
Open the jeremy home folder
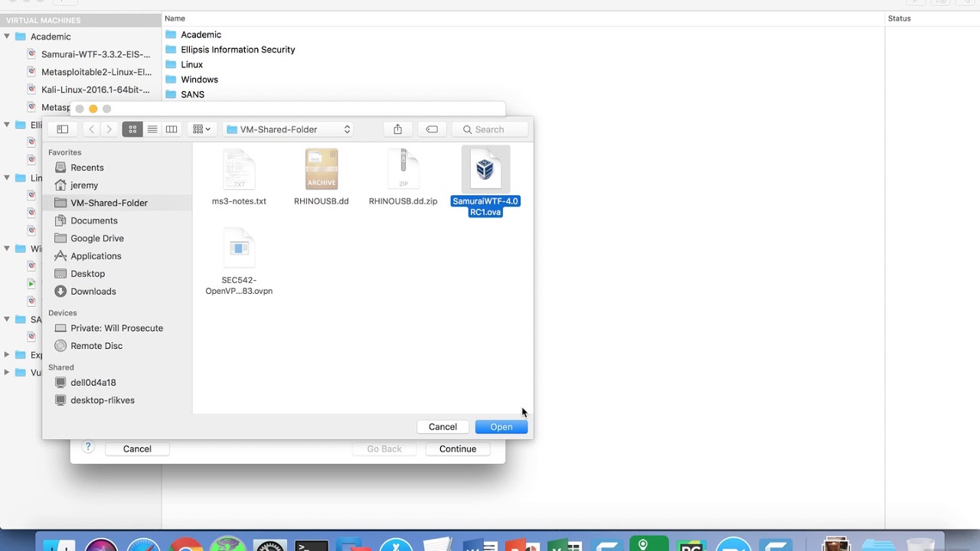[x=84, y=185]
